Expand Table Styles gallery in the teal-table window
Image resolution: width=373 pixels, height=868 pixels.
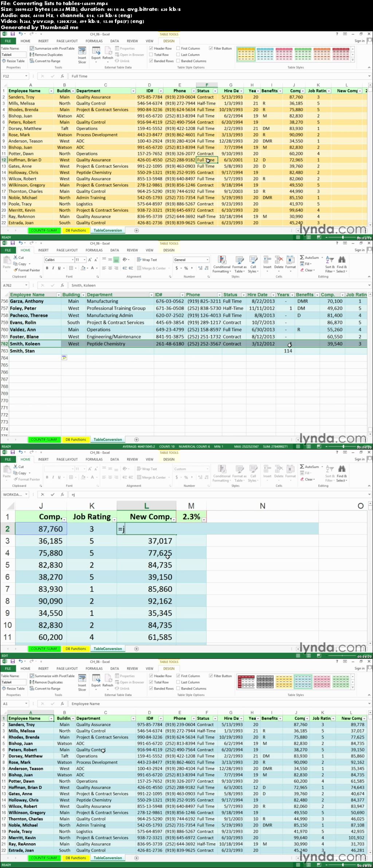click(353, 688)
